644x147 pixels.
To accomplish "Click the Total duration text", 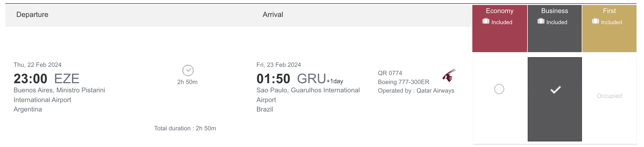I will (x=185, y=128).
